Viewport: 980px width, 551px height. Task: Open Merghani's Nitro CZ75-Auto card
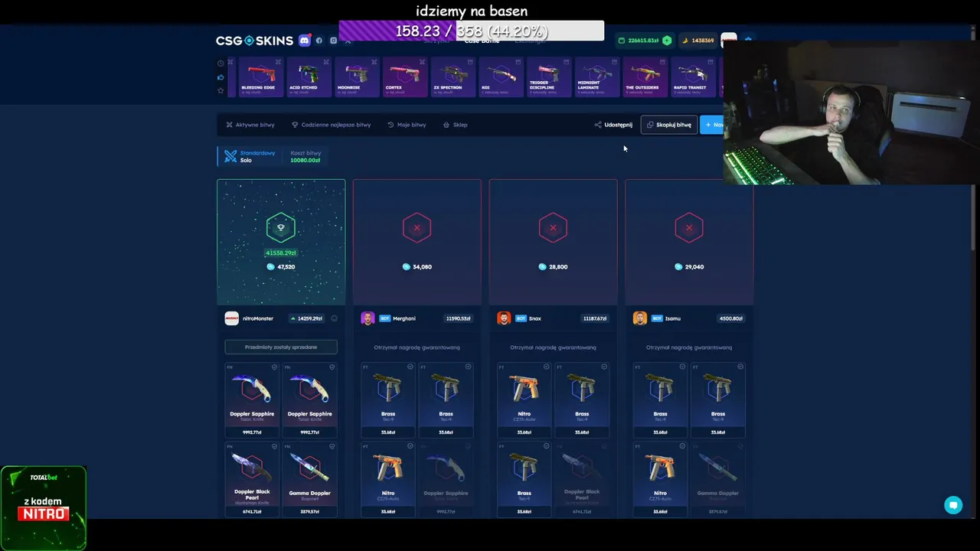coord(388,480)
